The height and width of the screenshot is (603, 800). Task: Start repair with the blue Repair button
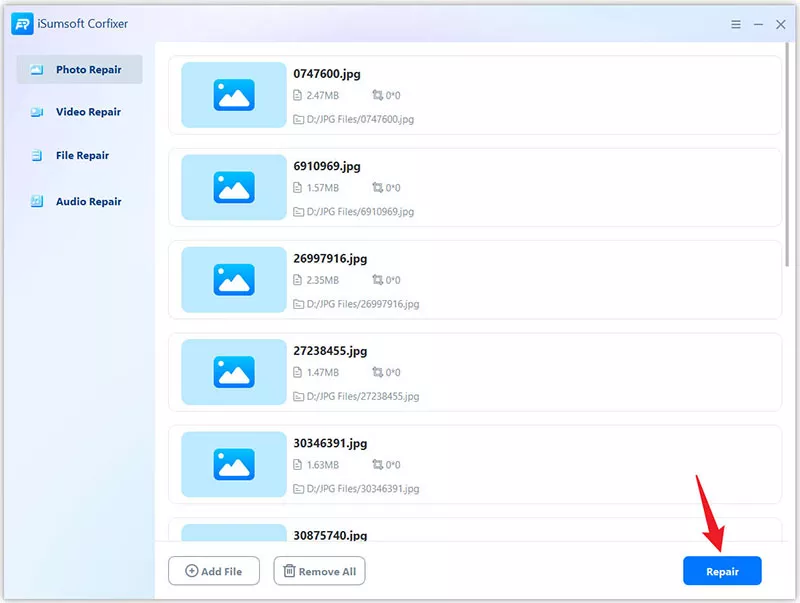[x=722, y=571]
